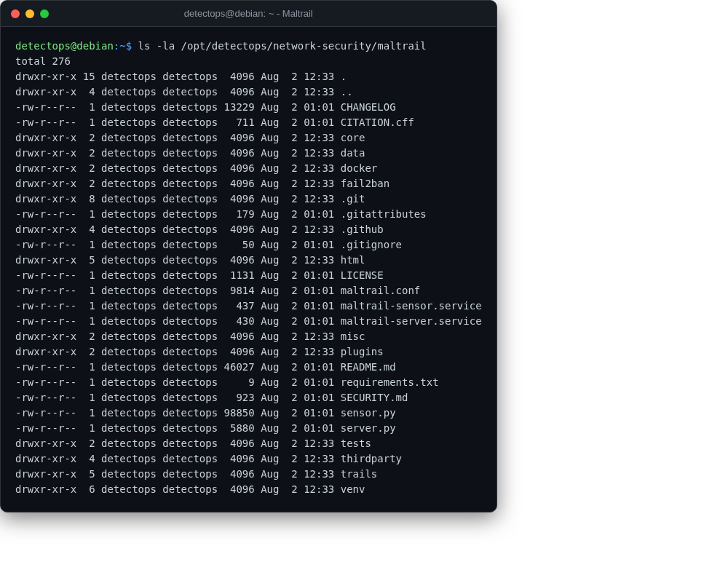
Task: Click the permissions 'drwxr-xr-x' of the venv row
Action: [x=46, y=490]
